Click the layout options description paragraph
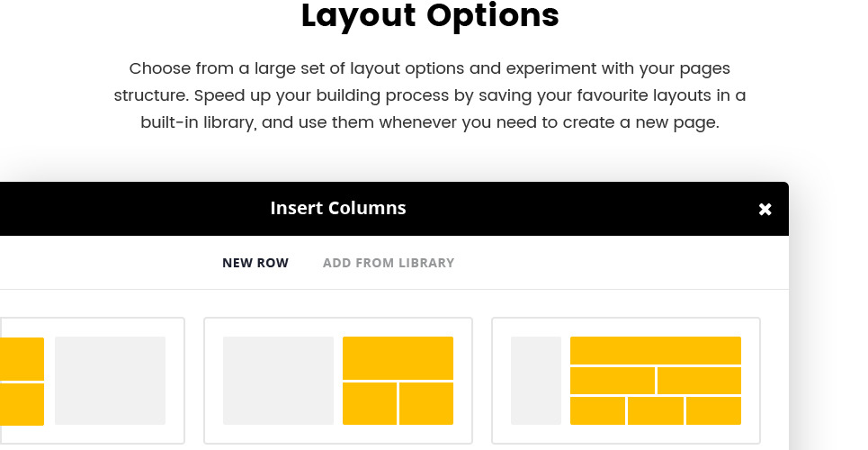 [430, 95]
